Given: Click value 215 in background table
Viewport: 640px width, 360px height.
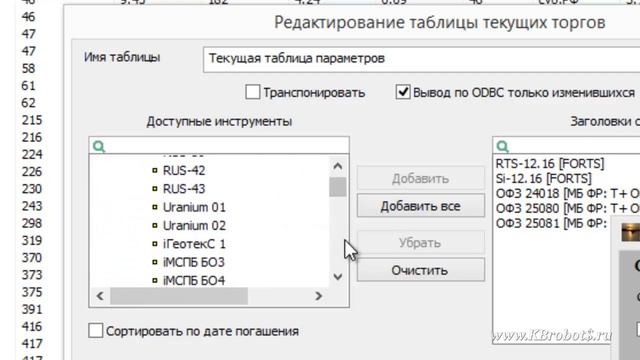Looking at the screenshot, I should [x=32, y=120].
